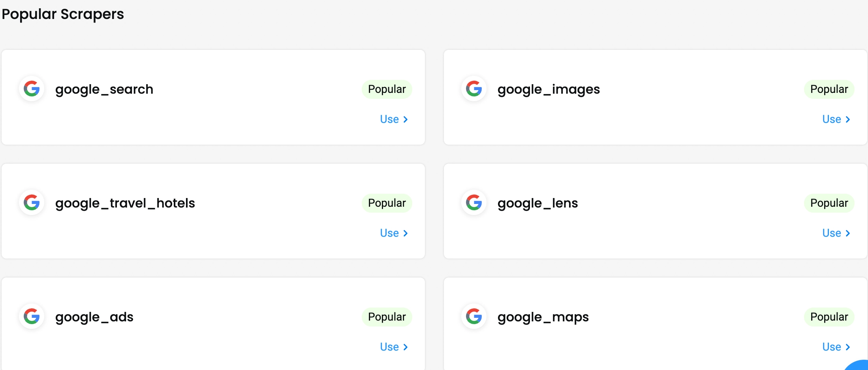Click the Google logo beside google_images
Image resolution: width=868 pixels, height=370 pixels.
[x=474, y=89]
